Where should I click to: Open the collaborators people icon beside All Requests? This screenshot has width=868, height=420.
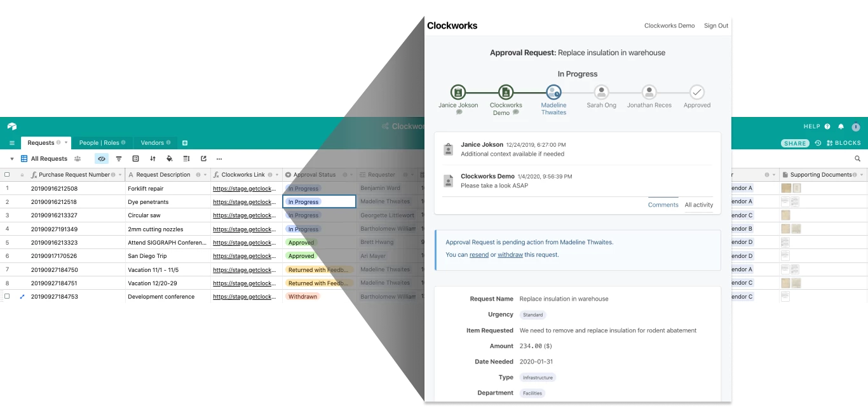click(x=78, y=159)
